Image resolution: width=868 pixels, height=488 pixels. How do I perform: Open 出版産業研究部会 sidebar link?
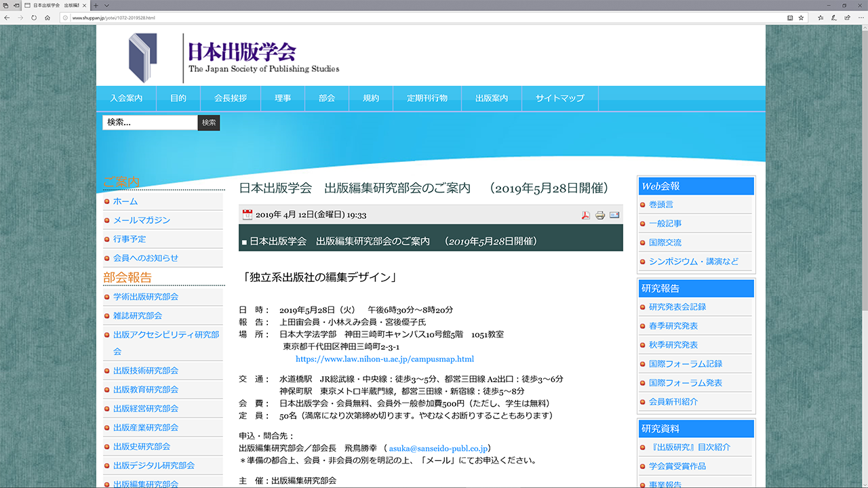click(x=146, y=428)
